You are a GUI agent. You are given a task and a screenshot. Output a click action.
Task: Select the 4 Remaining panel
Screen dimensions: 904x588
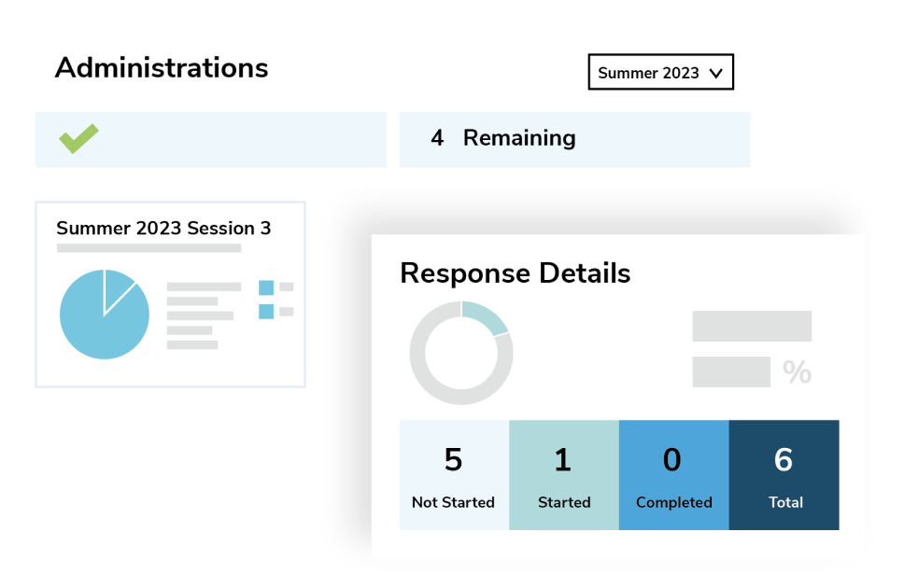tap(574, 139)
